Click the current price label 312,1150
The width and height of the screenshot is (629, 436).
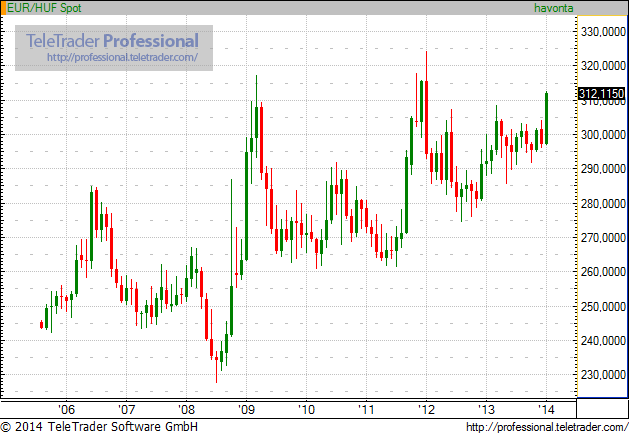click(601, 93)
